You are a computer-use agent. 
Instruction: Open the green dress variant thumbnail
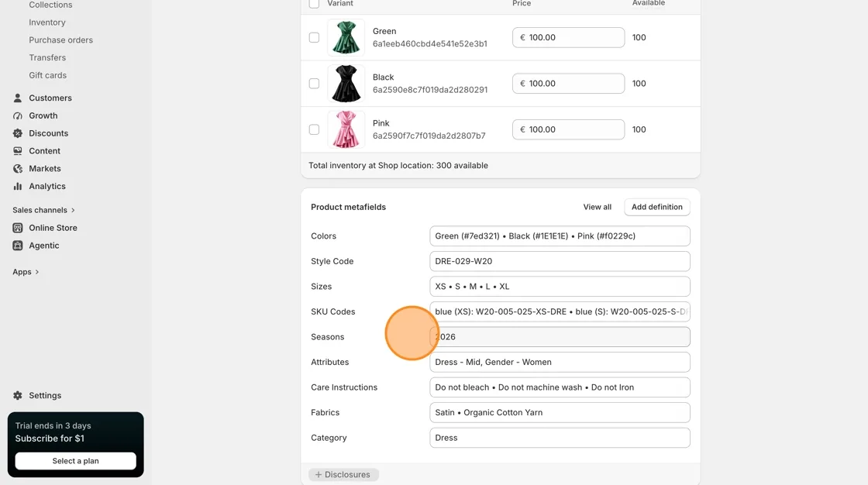346,38
